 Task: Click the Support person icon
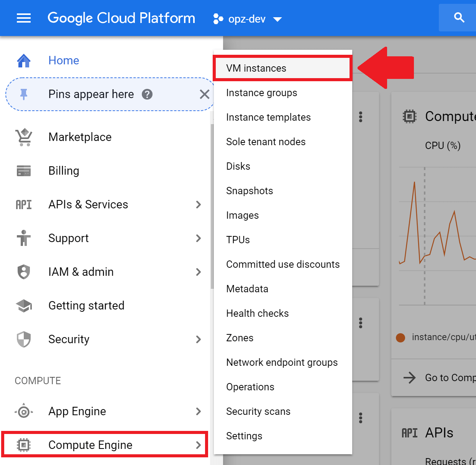24,238
